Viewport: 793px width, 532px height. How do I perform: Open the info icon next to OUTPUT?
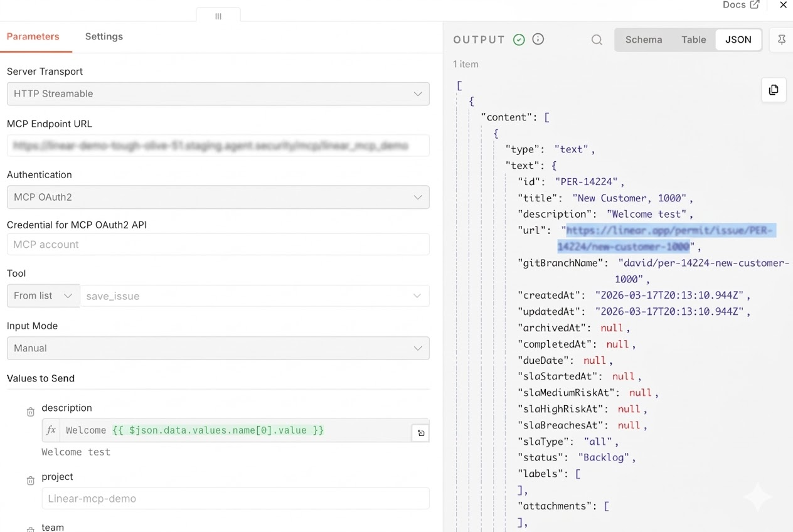[x=538, y=39]
